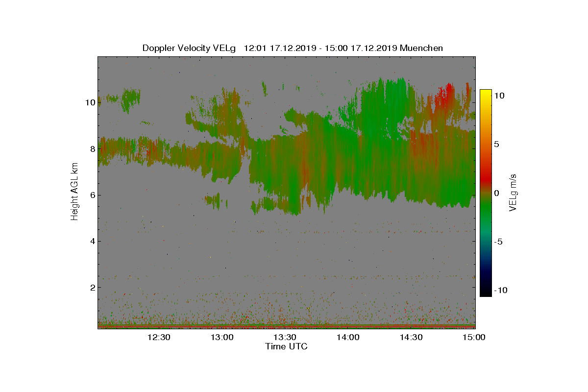The height and width of the screenshot is (392, 588).
Task: Click the plot title "Doppler Velocity VELg"
Action: 189,48
